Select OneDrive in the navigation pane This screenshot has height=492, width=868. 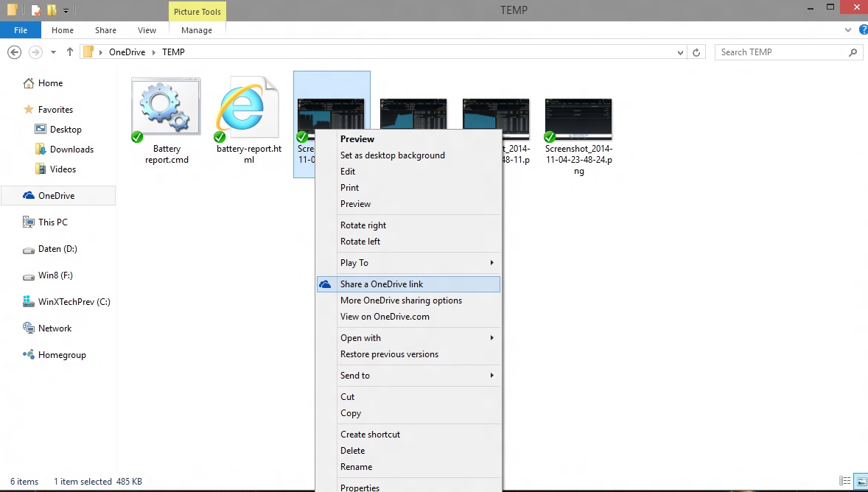pyautogui.click(x=58, y=196)
